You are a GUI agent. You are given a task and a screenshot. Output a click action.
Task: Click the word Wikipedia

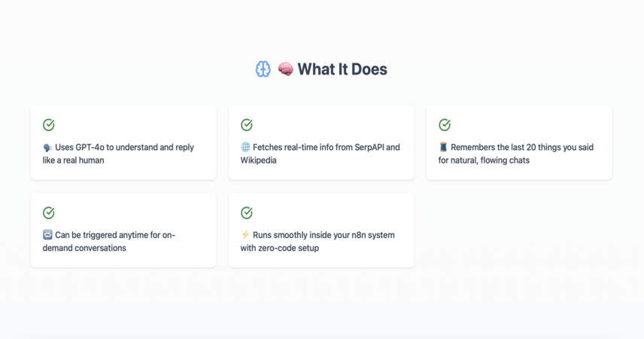[258, 160]
